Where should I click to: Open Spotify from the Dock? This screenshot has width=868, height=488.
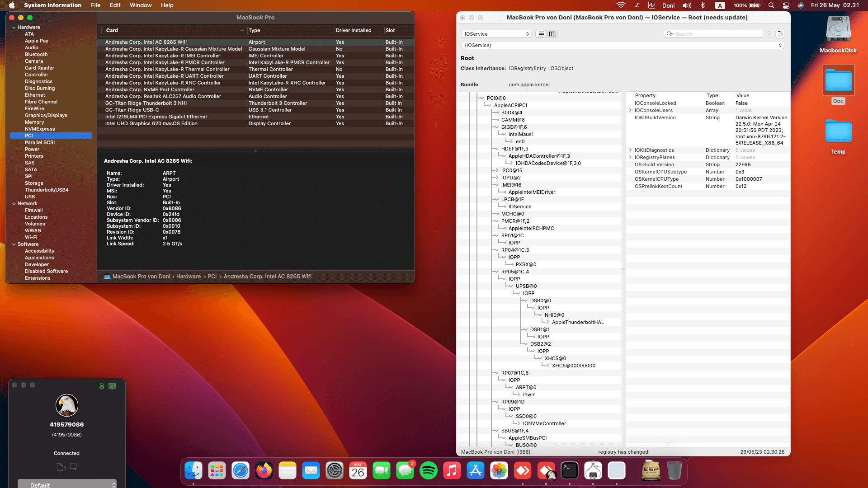click(x=429, y=470)
